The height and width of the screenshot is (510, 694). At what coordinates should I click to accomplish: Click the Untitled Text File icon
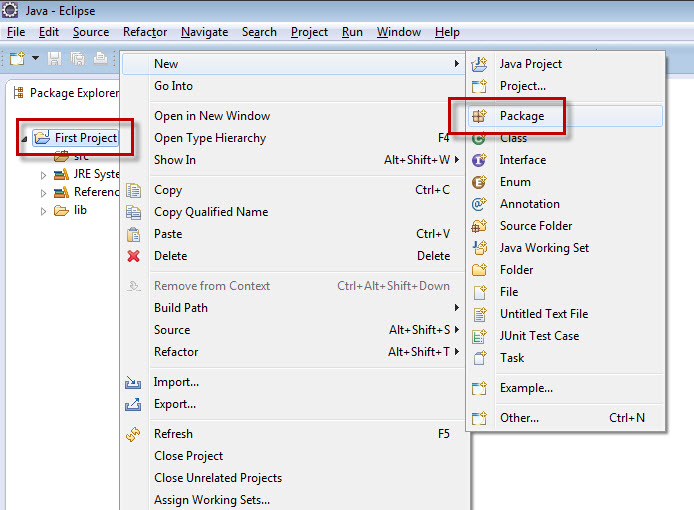pos(479,314)
